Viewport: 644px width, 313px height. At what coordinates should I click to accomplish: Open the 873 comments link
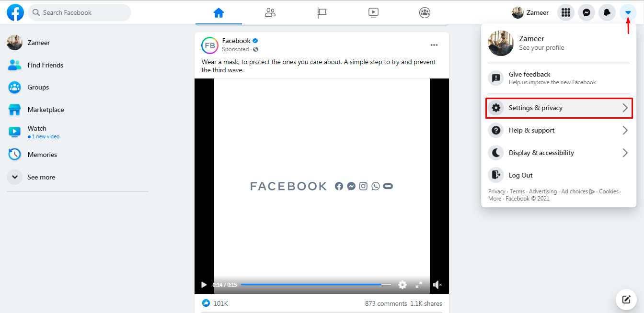[386, 303]
